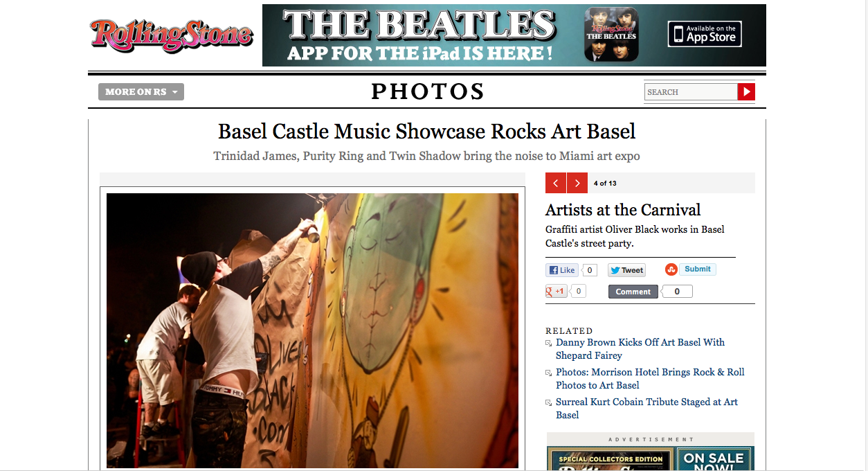Open the Comment button

[633, 292]
